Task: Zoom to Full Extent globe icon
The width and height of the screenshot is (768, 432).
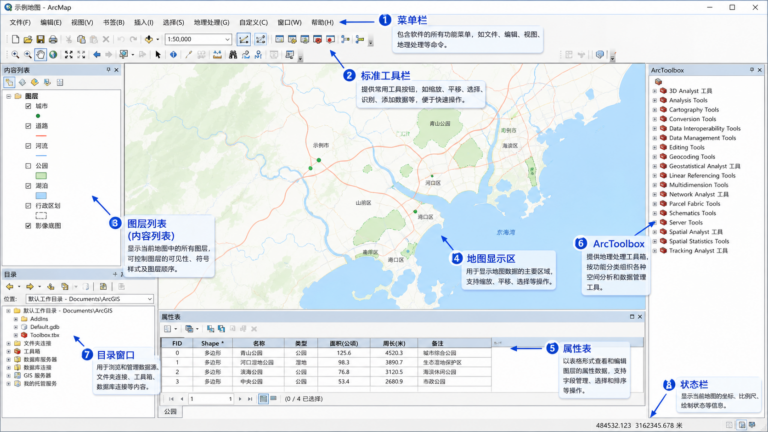Action: coord(53,55)
